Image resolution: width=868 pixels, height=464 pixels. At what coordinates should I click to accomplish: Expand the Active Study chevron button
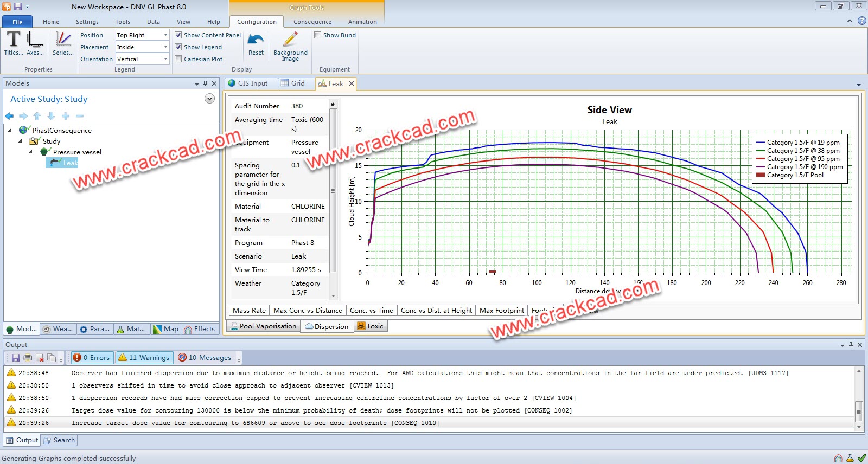[209, 99]
